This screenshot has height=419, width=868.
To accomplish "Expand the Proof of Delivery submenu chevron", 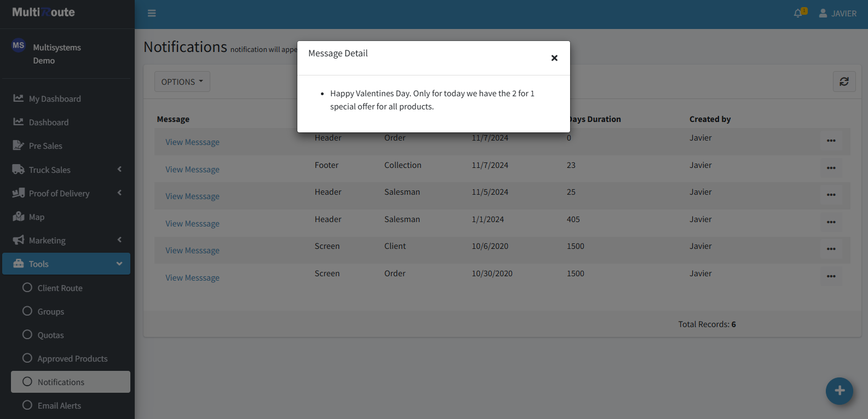I will [x=119, y=193].
